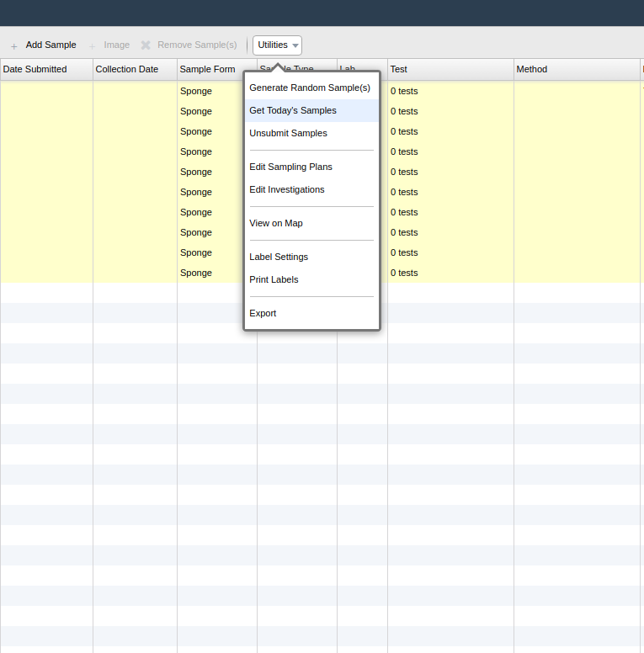The width and height of the screenshot is (644, 653).
Task: Click Export in the Utilities menu
Action: [311, 313]
